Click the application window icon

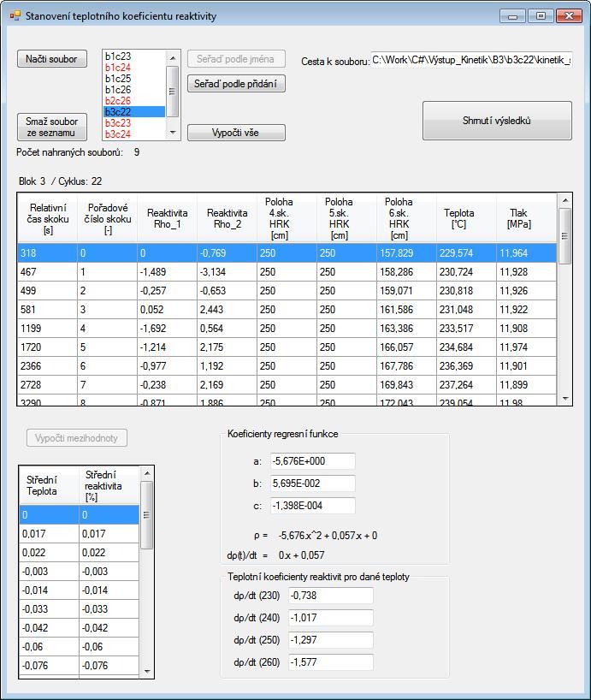(x=15, y=16)
